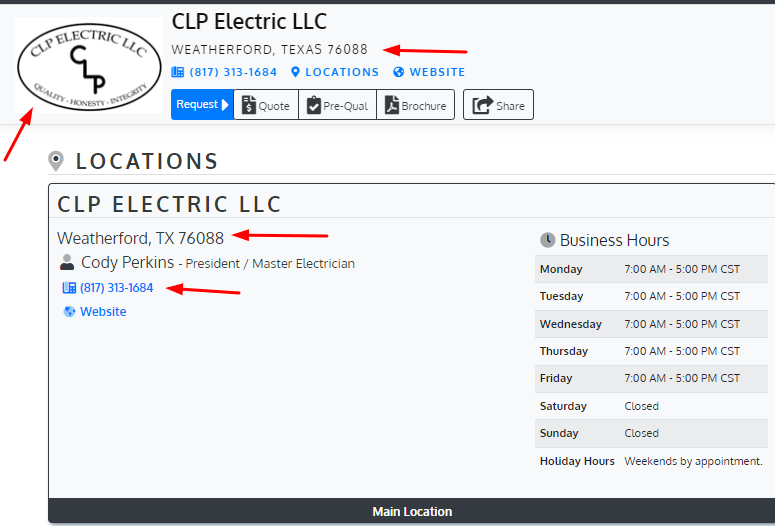Click the Sunday Closed row
The width and height of the screenshot is (775, 526).
coord(651,433)
